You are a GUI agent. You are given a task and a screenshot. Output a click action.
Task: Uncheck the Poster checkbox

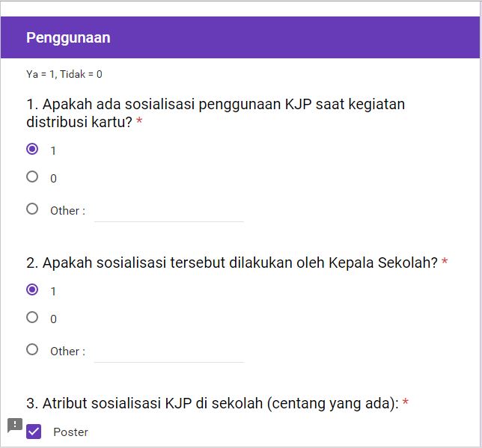34,432
